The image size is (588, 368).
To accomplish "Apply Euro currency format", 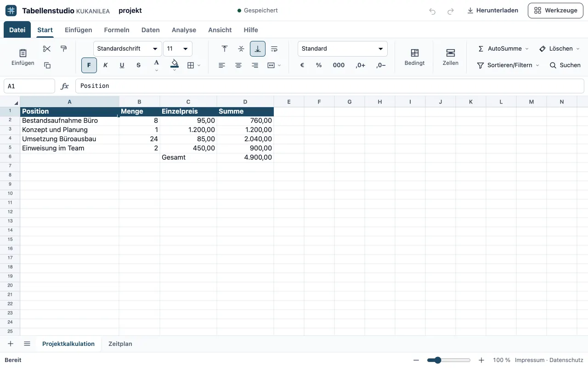I will pyautogui.click(x=302, y=65).
